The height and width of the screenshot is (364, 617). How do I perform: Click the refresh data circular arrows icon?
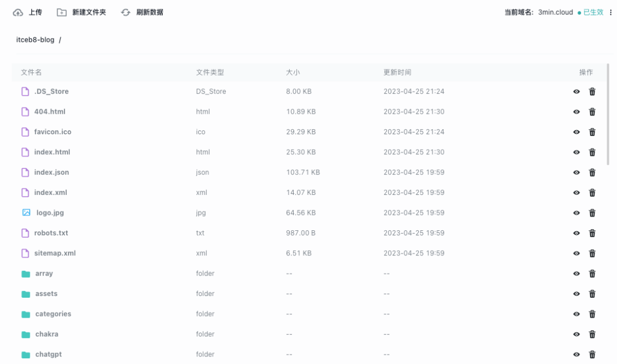click(x=125, y=11)
